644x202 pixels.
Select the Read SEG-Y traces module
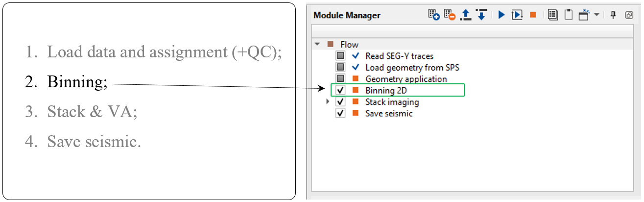coord(399,56)
